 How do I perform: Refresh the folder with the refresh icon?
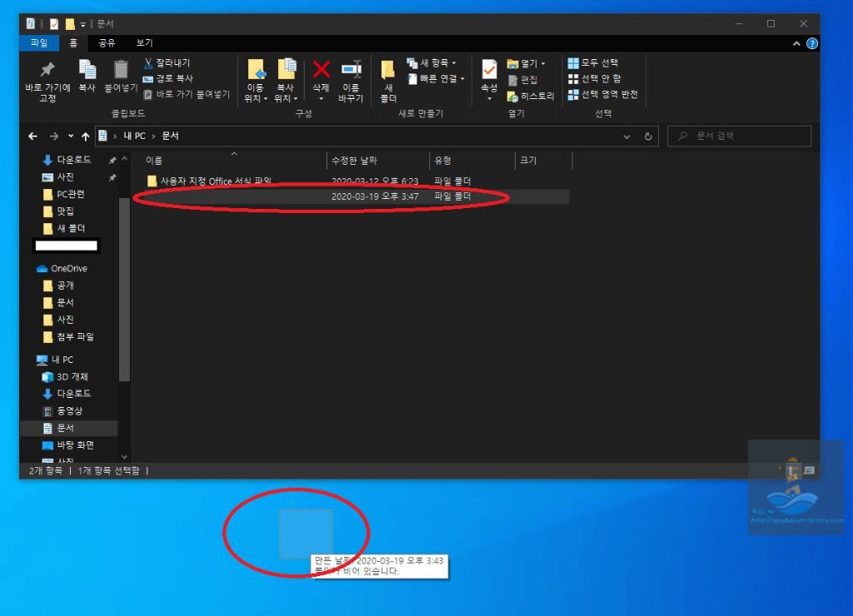pyautogui.click(x=648, y=137)
